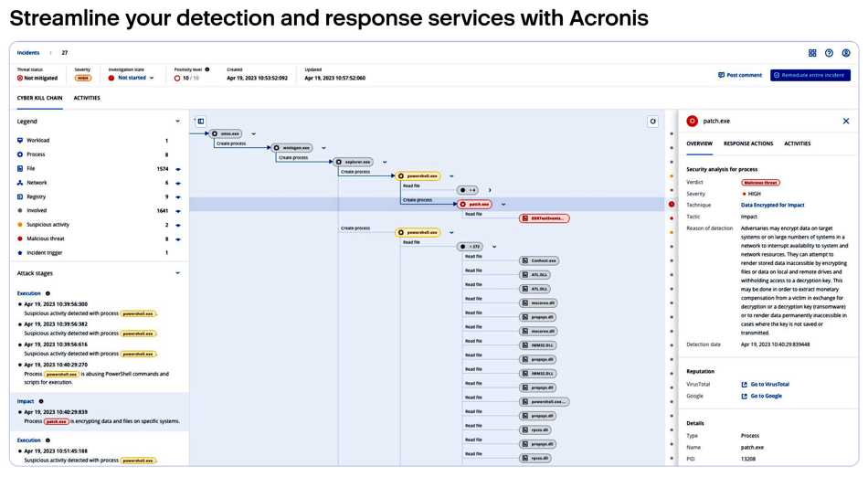Toggle Network filter arrow in legend
This screenshot has height=477, width=868.
(x=178, y=183)
